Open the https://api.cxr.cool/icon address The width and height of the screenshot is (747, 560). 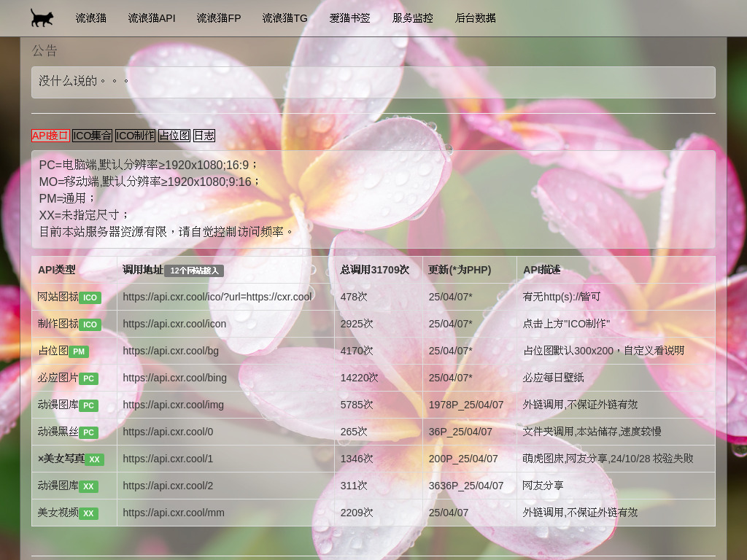tap(174, 324)
